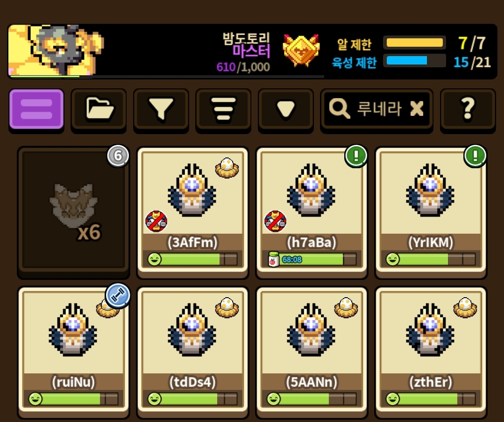Click nest egg icon on 3AfFm card
The height and width of the screenshot is (422, 504).
227,168
